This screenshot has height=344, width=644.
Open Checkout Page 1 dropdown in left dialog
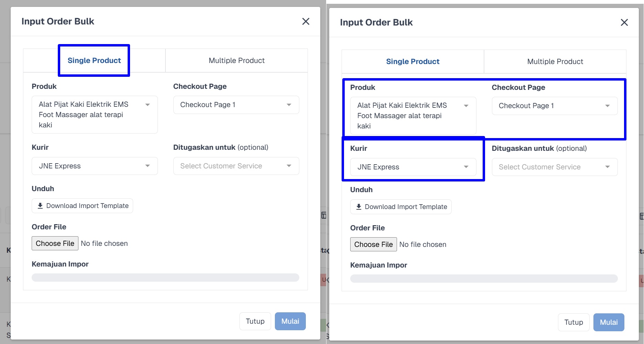[236, 105]
